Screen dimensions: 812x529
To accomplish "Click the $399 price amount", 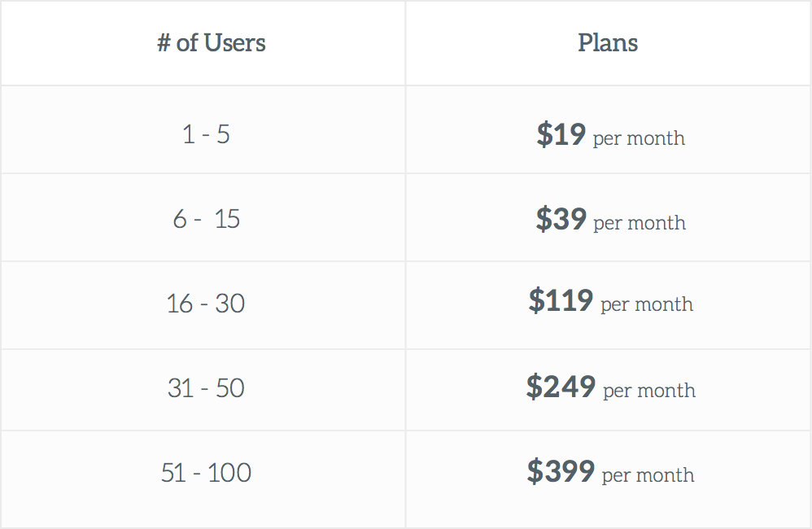I will pos(561,471).
